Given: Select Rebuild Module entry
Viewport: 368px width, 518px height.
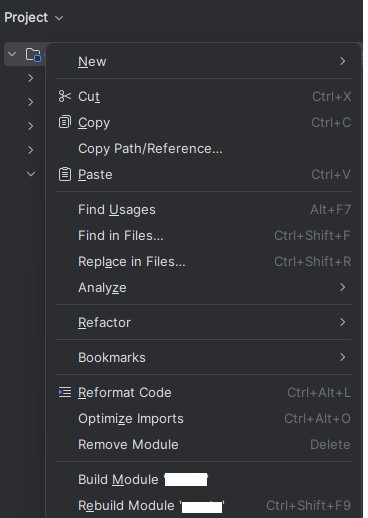Looking at the screenshot, I should pyautogui.click(x=203, y=506).
